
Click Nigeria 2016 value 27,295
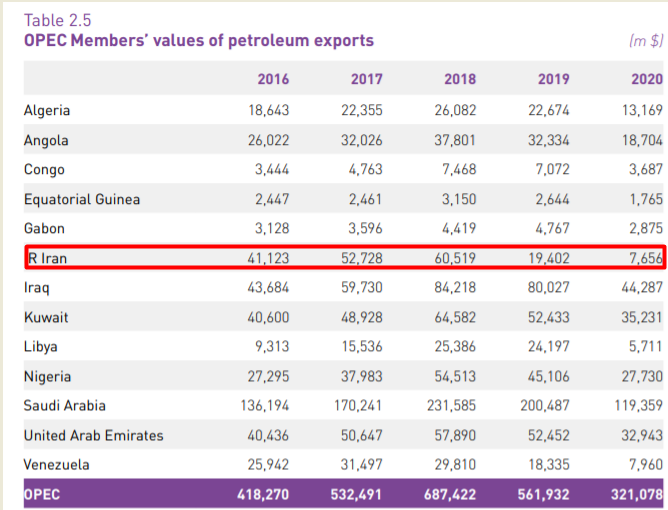tap(268, 376)
